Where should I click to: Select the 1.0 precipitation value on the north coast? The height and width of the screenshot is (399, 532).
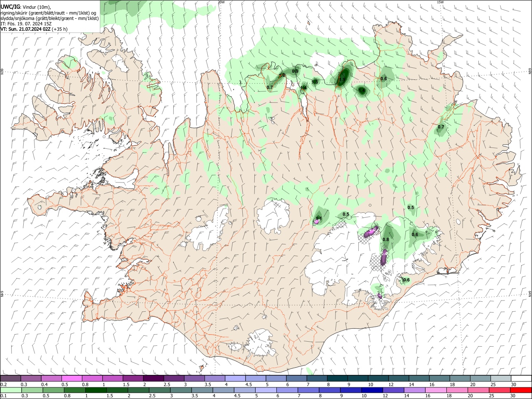[x=282, y=75]
